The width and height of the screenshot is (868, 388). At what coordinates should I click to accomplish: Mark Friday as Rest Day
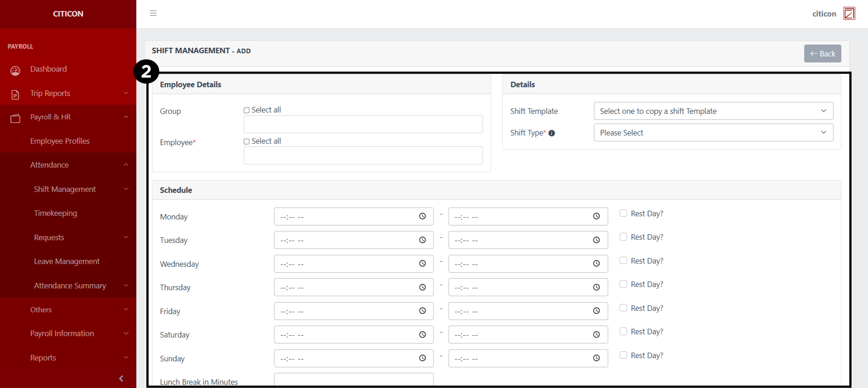coord(623,308)
